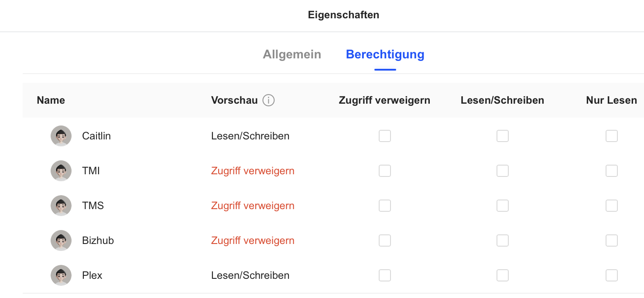This screenshot has width=644, height=298.
Task: Tick Nur Lesen for Caitlin
Action: pos(612,136)
